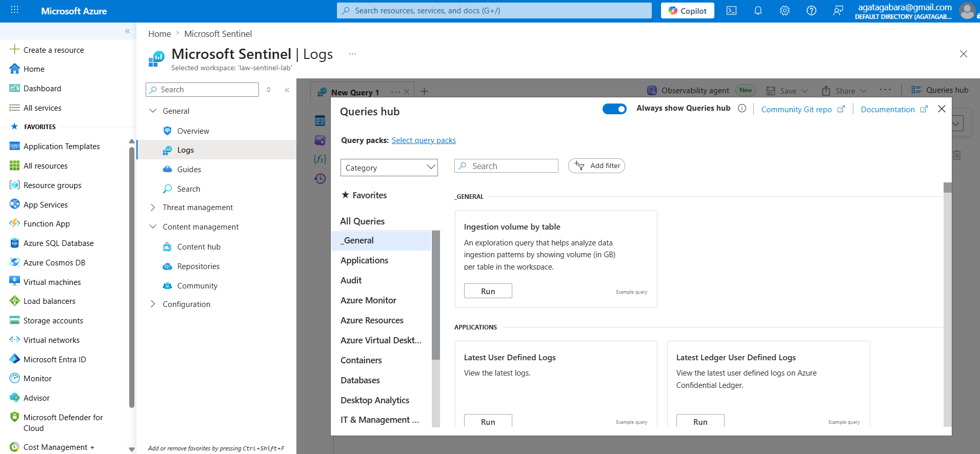The height and width of the screenshot is (454, 980).
Task: Click the Queries hub search field
Action: (x=506, y=166)
